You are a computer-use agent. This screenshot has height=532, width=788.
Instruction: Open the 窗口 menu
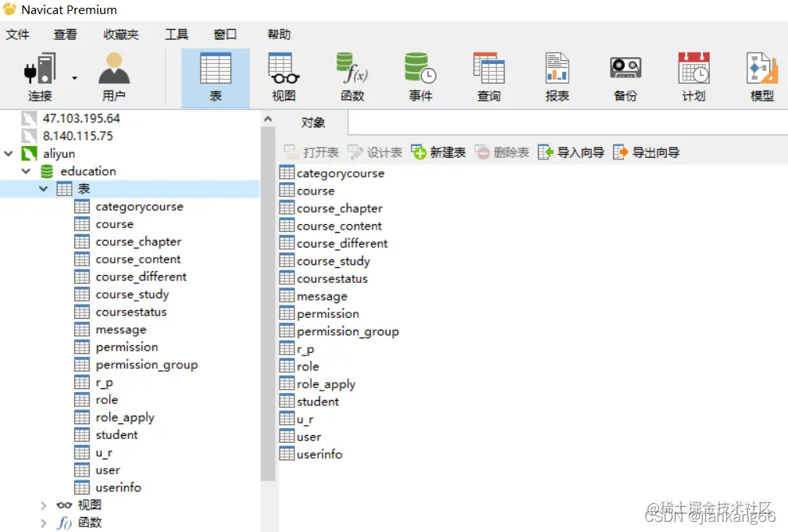(x=225, y=34)
